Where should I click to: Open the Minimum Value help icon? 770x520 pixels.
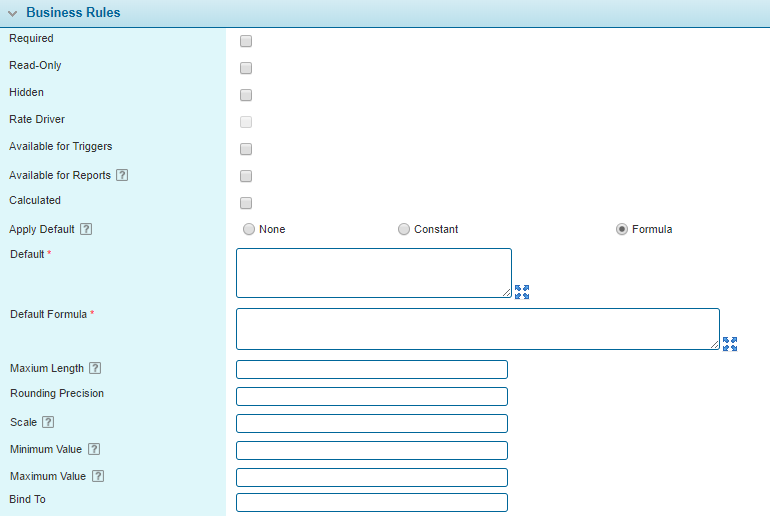[x=94, y=450]
